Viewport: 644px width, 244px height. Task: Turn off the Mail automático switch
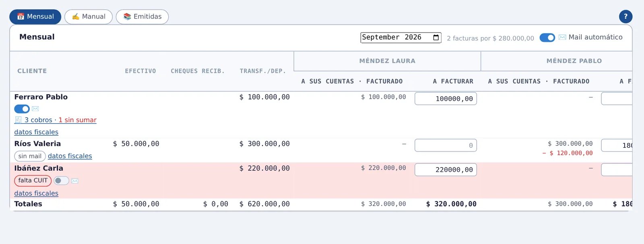click(x=547, y=37)
